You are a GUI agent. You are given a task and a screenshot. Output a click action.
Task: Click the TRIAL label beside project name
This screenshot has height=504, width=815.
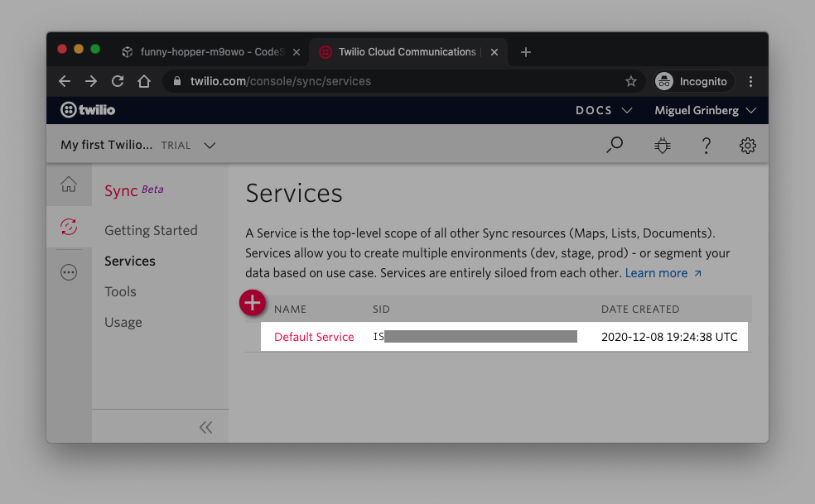[176, 146]
